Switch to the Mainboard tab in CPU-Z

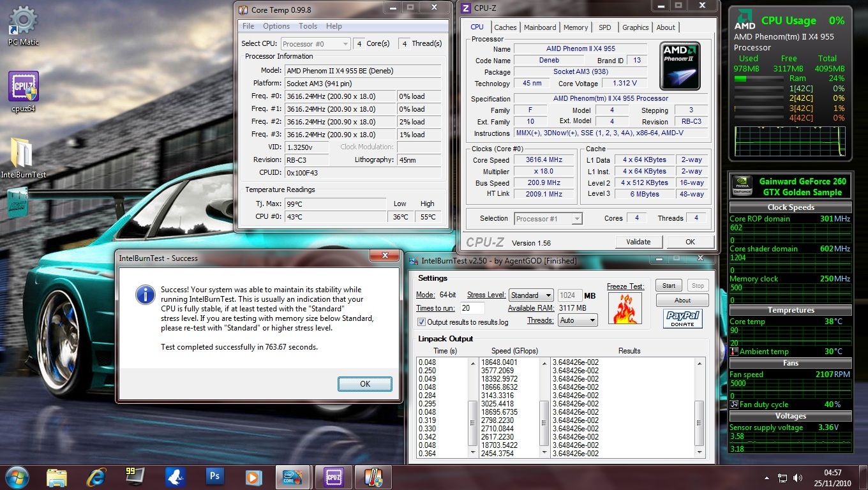coord(540,27)
